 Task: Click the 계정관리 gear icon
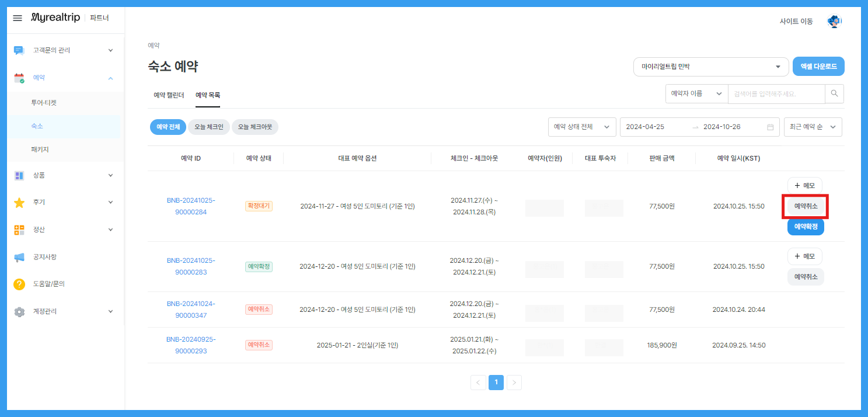tap(18, 311)
